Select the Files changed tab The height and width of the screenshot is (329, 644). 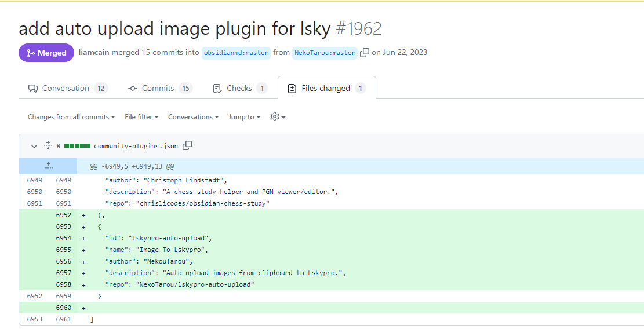tap(326, 88)
